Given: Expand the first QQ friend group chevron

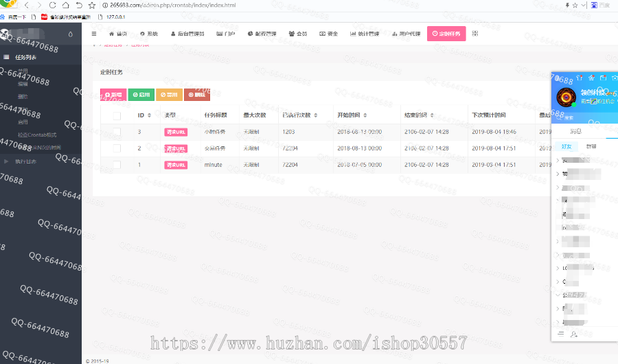Looking at the screenshot, I should coord(558,160).
